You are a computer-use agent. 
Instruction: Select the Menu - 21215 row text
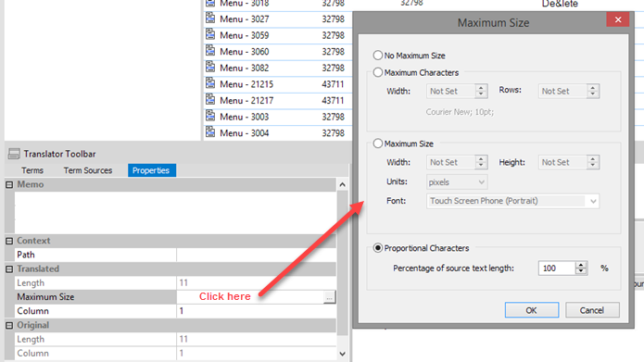(246, 84)
